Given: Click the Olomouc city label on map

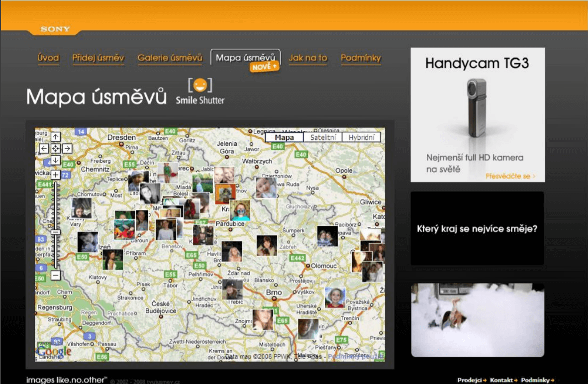Looking at the screenshot, I should (x=324, y=266).
